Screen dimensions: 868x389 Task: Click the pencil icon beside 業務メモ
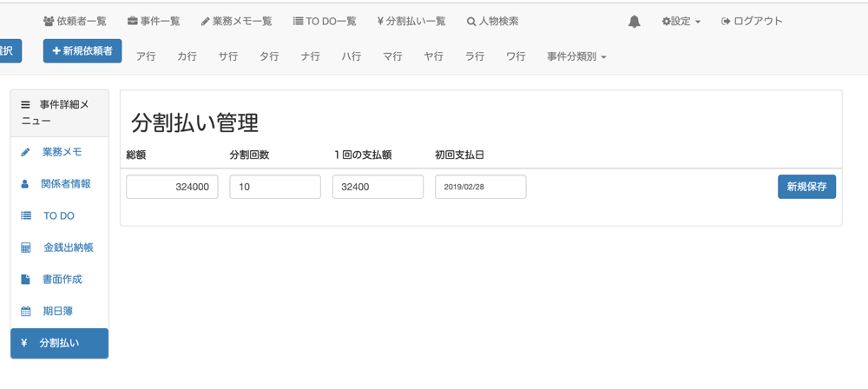coord(25,152)
